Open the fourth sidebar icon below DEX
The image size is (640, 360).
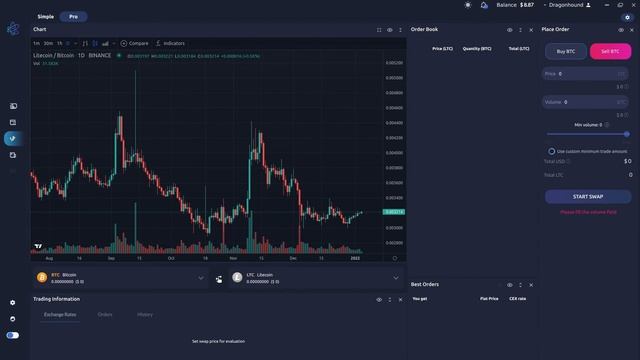[13, 155]
